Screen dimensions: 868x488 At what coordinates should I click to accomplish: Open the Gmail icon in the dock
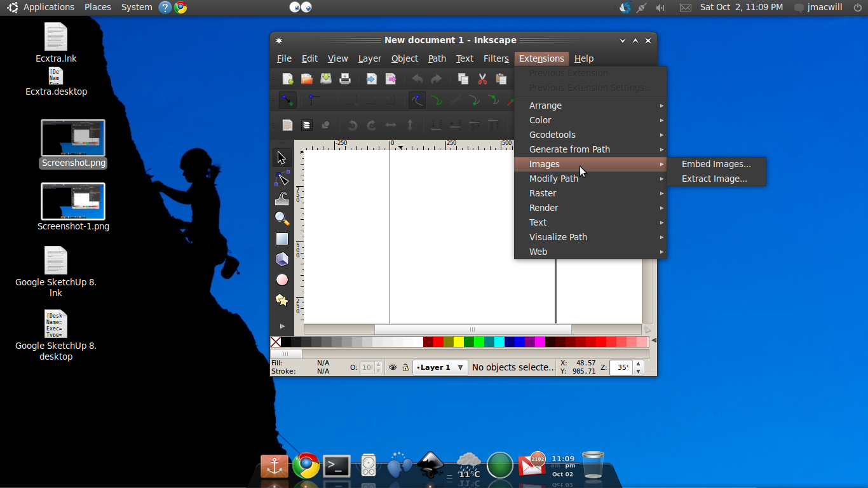tap(531, 466)
